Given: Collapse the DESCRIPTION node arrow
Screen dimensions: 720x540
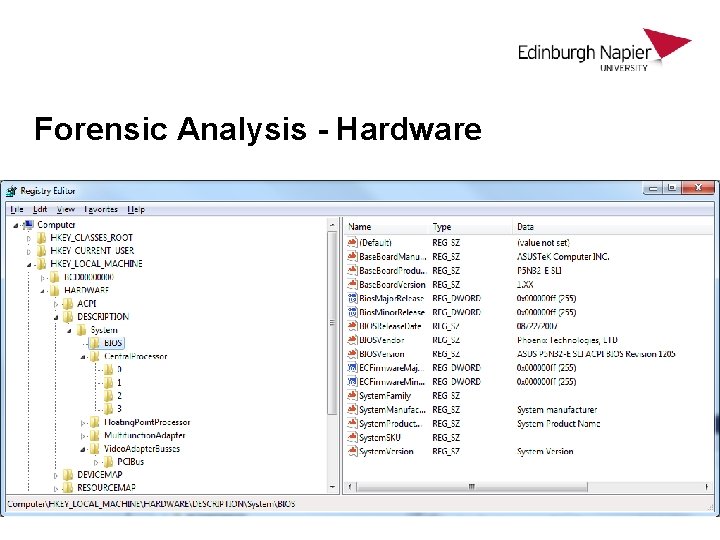Looking at the screenshot, I should point(56,317).
